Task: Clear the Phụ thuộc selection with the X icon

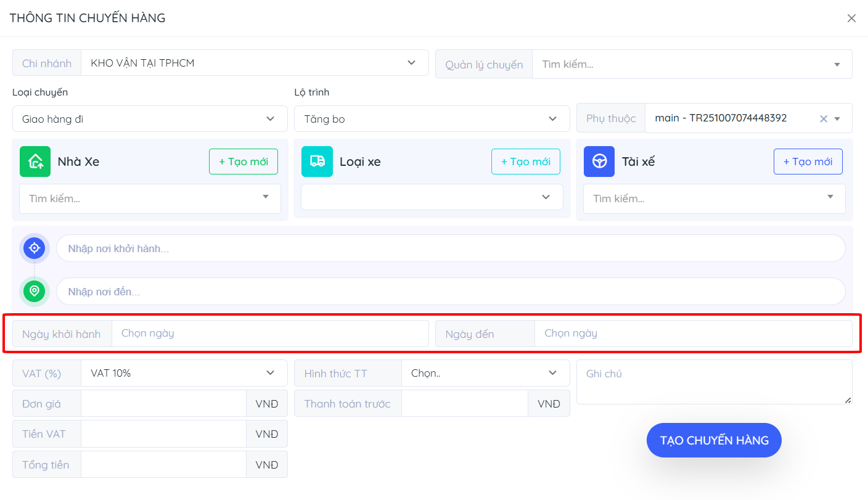Action: point(823,119)
